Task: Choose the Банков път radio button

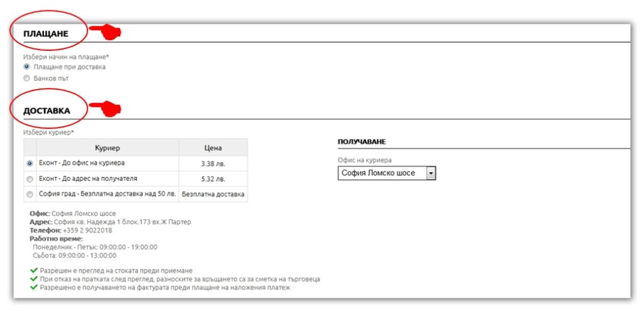Action: [26, 79]
